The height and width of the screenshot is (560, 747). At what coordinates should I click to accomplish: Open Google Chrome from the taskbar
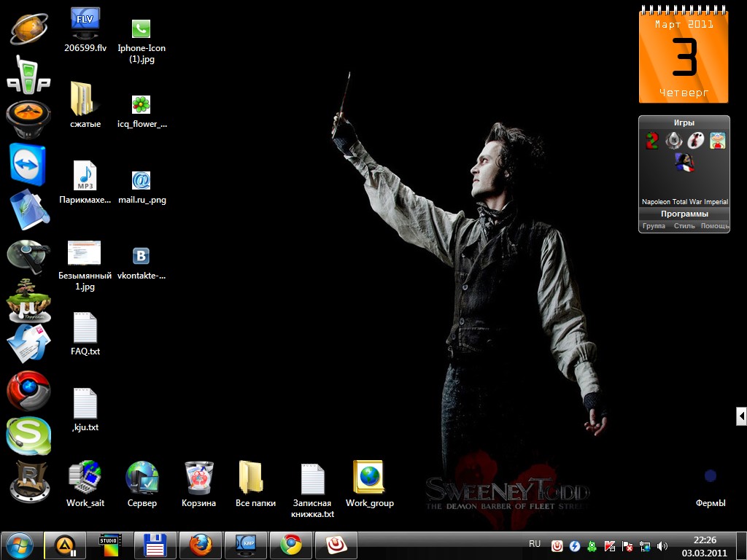pyautogui.click(x=291, y=545)
